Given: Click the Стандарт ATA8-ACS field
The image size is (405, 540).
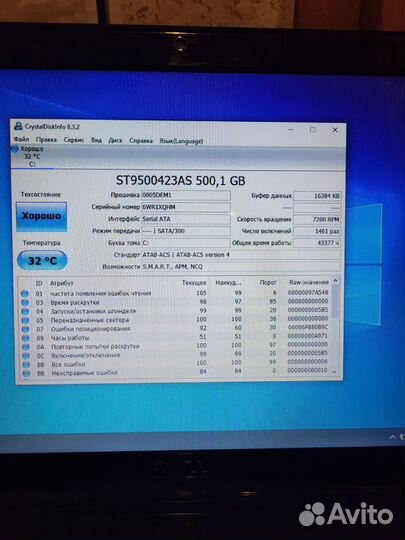Looking at the screenshot, I should [241, 255].
